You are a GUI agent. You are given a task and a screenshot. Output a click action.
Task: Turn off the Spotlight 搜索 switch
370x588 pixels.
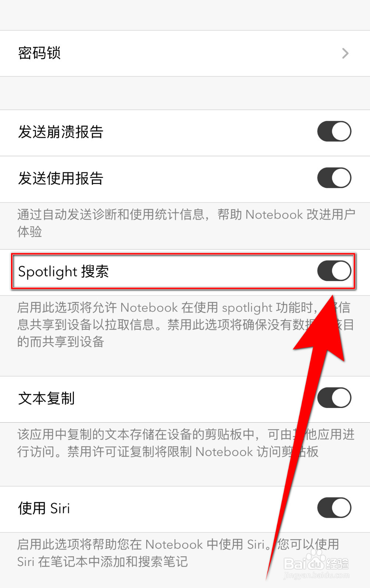pyautogui.click(x=334, y=271)
